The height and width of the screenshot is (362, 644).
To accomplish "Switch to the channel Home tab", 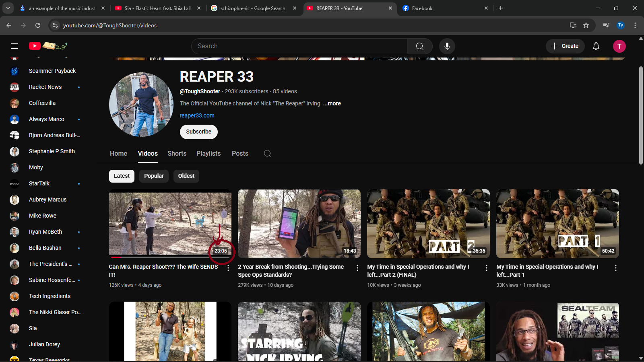I will (x=118, y=154).
